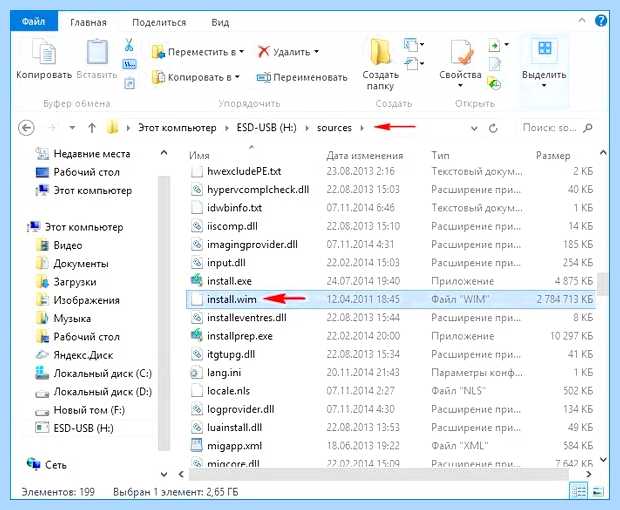Sort by the Тип column header
620x510 pixels.
point(440,155)
